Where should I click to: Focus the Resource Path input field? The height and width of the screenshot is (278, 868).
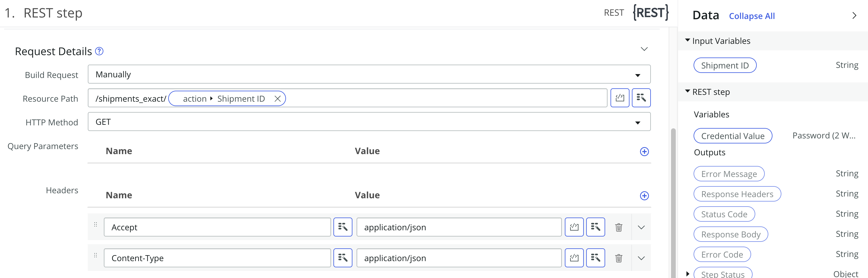[347, 98]
